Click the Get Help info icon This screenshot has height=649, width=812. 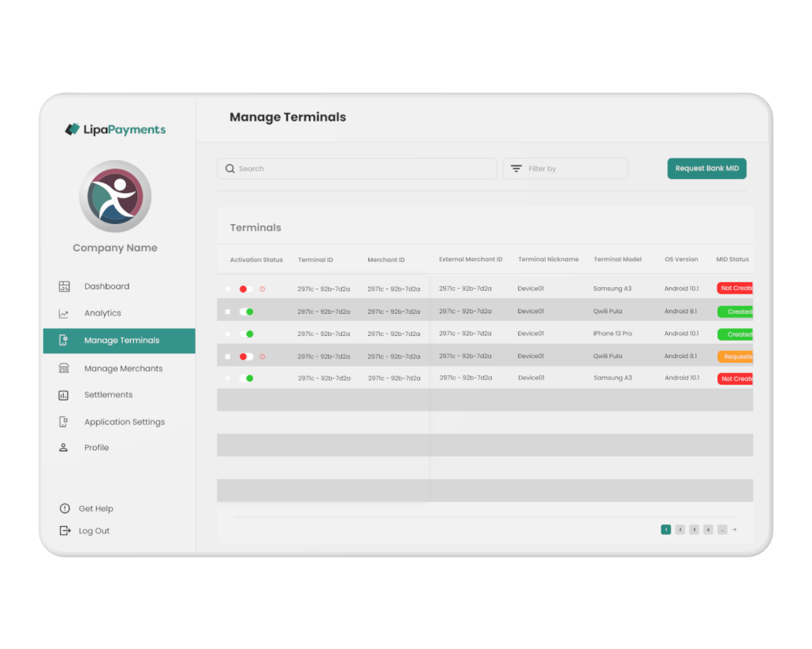click(x=65, y=509)
